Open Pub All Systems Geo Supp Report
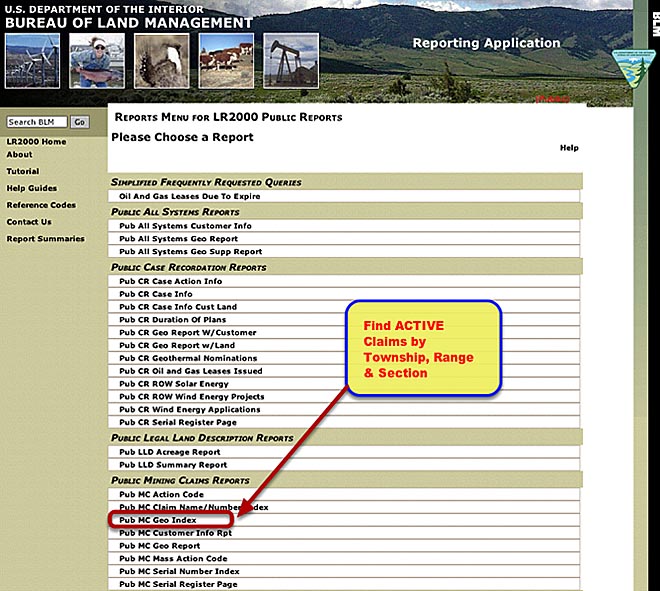Viewport: 660px width, 591px height. point(191,251)
